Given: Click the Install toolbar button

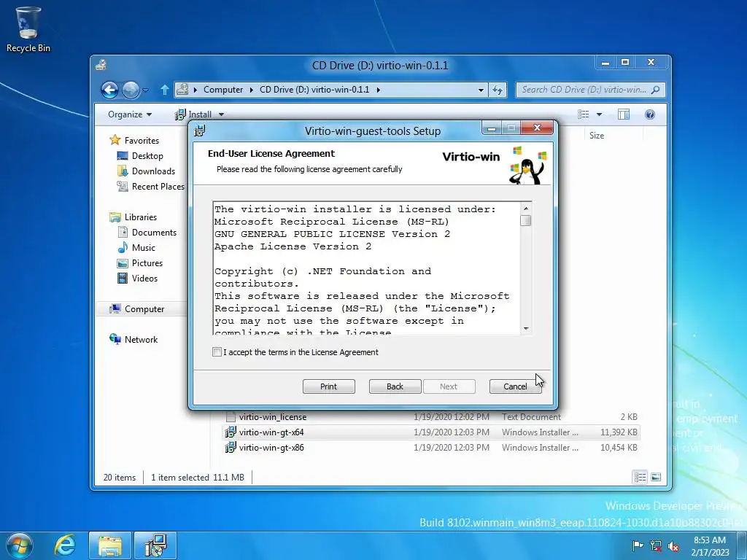Looking at the screenshot, I should pos(193,114).
